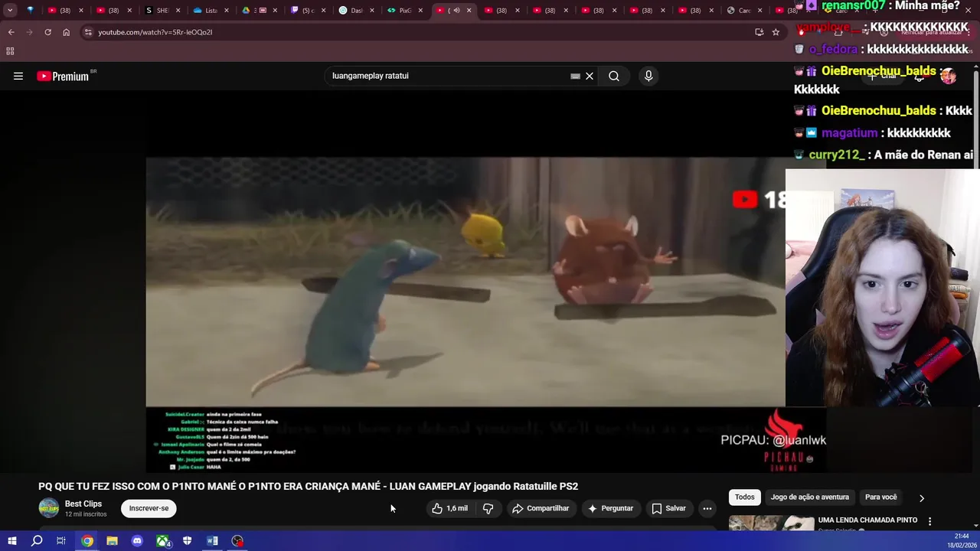The height and width of the screenshot is (551, 980).
Task: Subscribe using the Inscrever-se button
Action: coord(149,508)
